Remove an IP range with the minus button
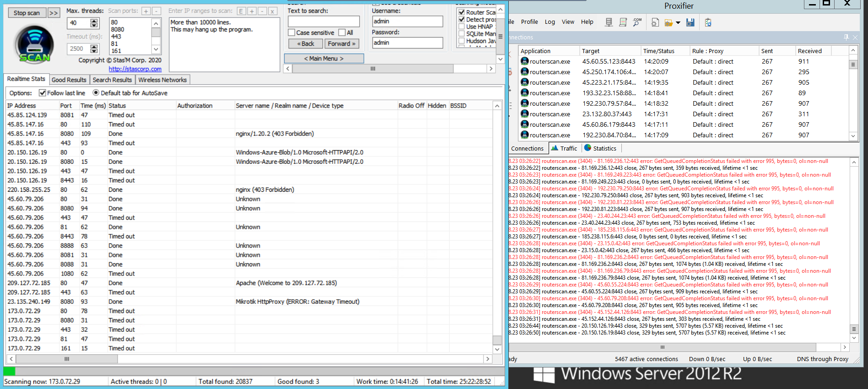 pyautogui.click(x=262, y=11)
